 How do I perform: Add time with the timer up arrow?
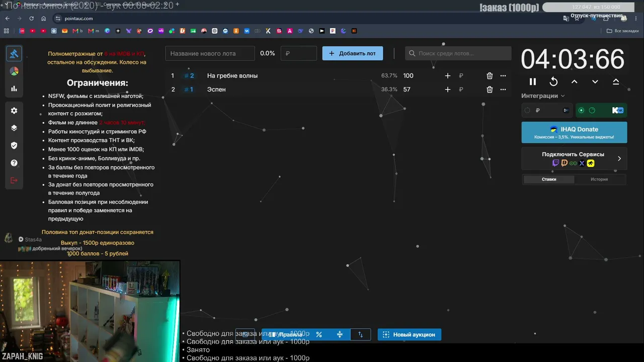(x=574, y=81)
